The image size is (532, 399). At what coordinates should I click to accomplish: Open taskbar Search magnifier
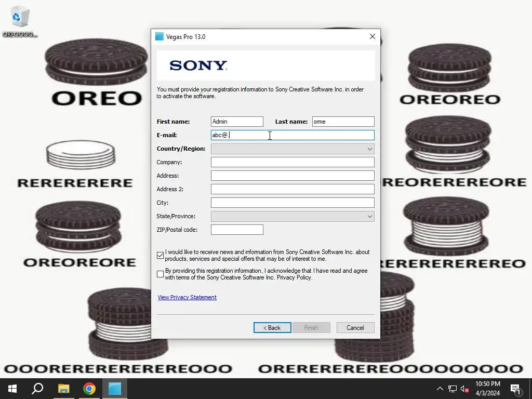37,389
